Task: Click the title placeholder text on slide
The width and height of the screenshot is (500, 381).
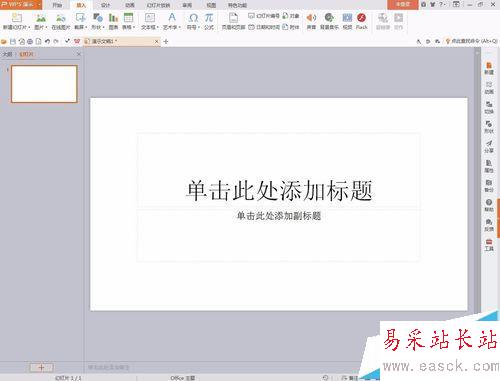Action: coord(279,191)
